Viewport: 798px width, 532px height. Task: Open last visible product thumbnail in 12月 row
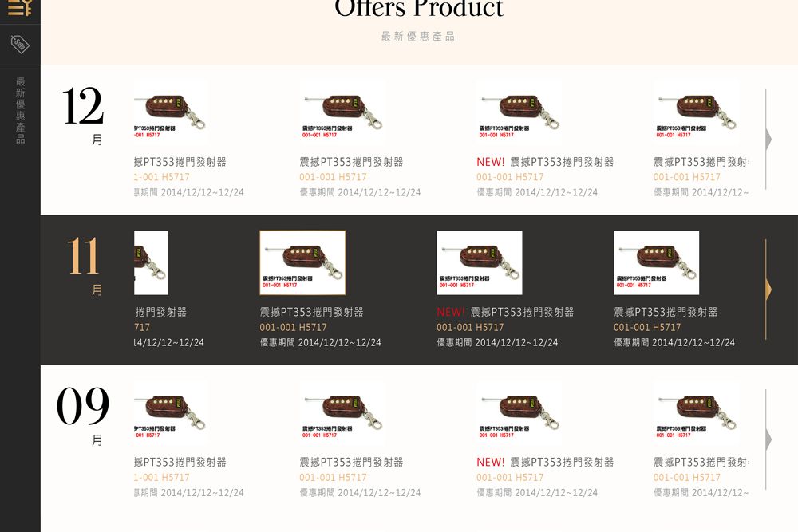[x=696, y=113]
